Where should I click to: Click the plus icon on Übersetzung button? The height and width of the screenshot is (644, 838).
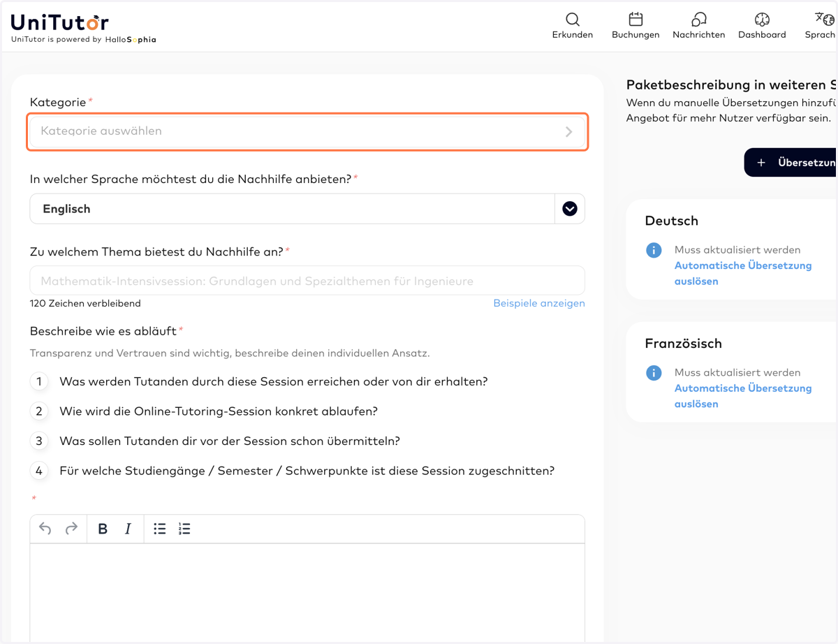tap(761, 163)
